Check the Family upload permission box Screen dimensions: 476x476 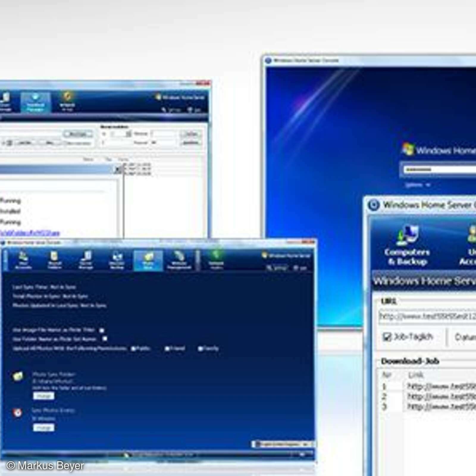tap(200, 348)
